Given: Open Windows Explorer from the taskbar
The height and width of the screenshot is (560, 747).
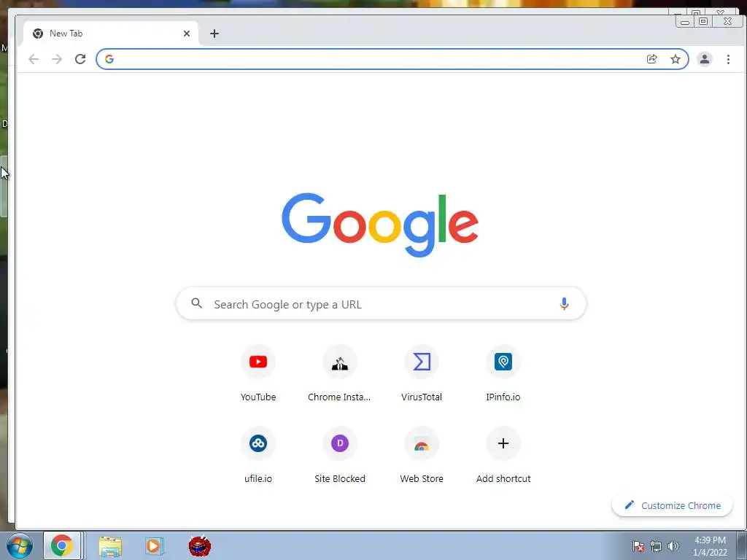Looking at the screenshot, I should (110, 546).
